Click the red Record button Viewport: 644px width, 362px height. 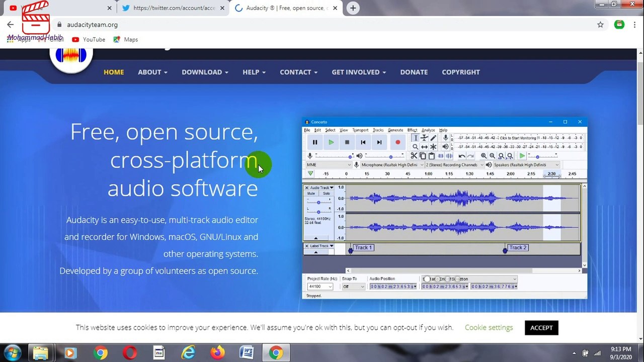tap(398, 142)
